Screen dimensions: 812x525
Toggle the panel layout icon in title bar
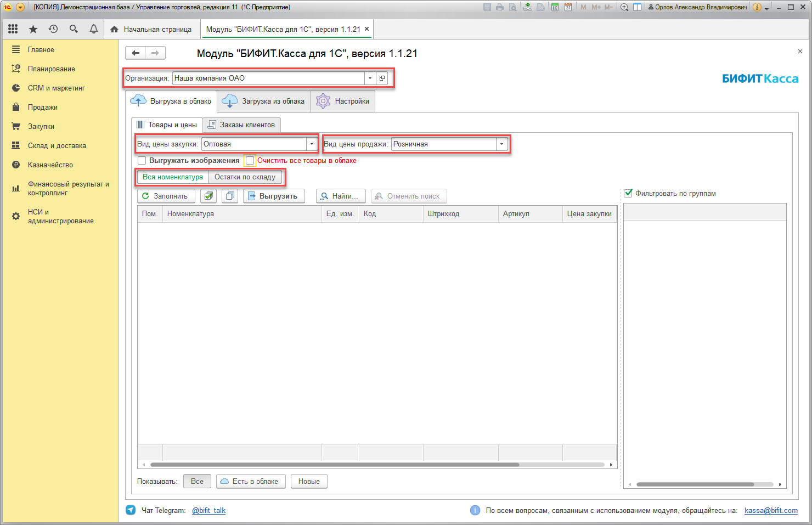(637, 7)
